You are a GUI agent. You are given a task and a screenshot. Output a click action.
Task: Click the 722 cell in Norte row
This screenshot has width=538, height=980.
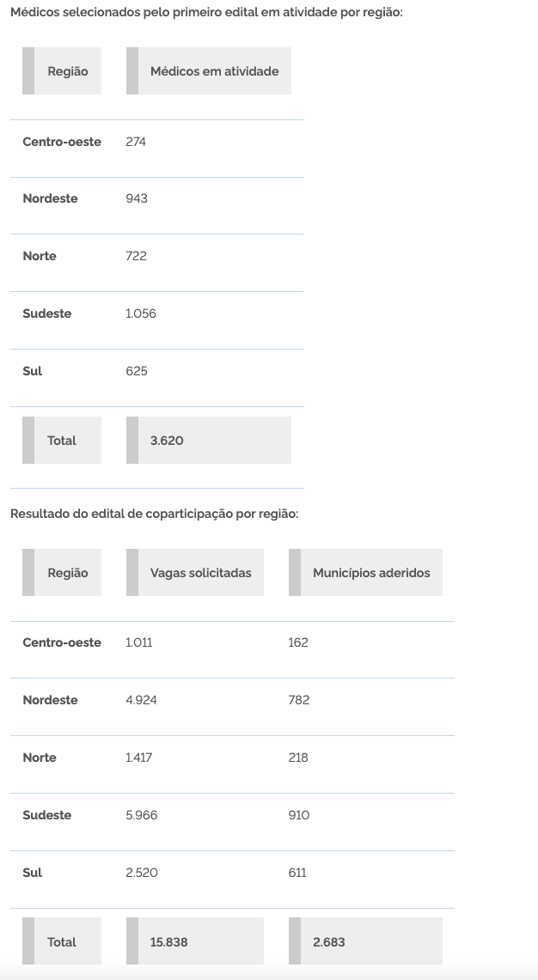coord(136,256)
